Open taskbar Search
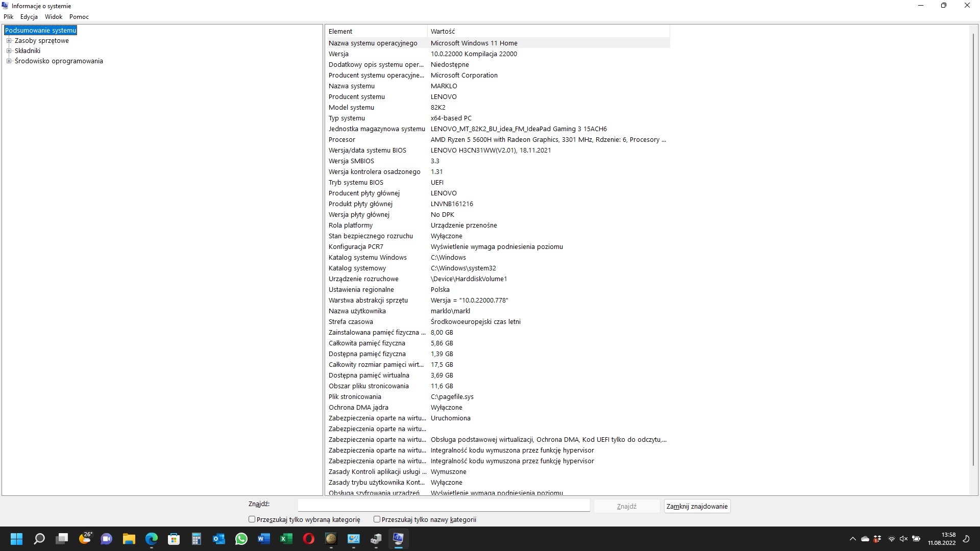Image resolution: width=980 pixels, height=551 pixels. pos(39,539)
